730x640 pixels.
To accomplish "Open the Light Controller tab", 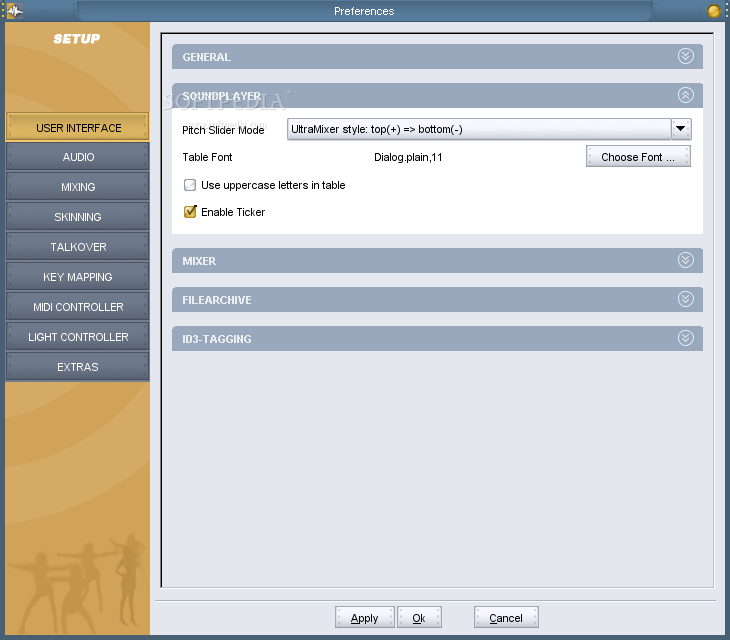I will pos(77,337).
